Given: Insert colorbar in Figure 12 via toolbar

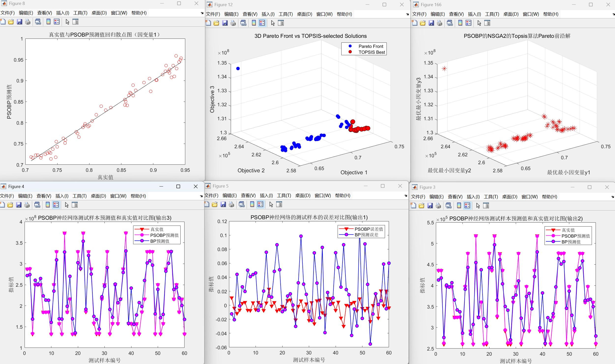Looking at the screenshot, I should point(254,23).
